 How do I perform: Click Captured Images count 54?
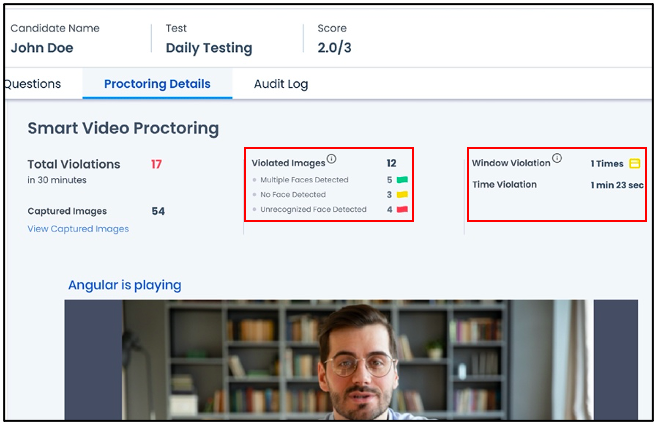158,211
